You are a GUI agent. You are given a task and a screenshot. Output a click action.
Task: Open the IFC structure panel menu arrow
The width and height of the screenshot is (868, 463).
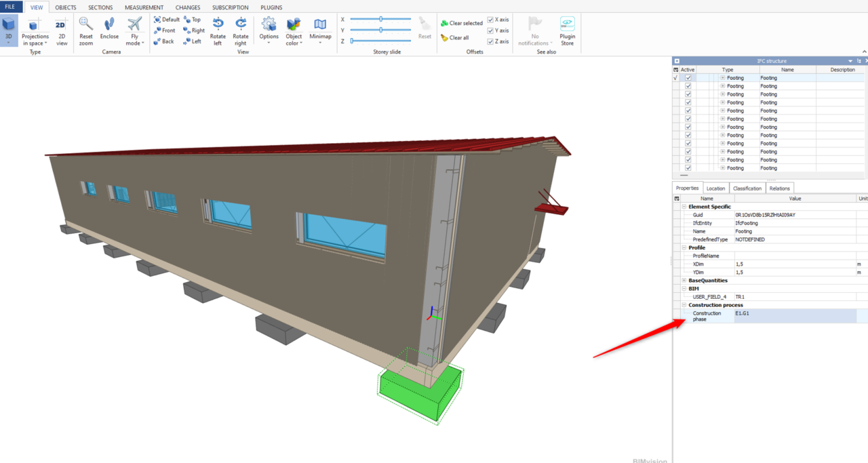[x=850, y=61]
